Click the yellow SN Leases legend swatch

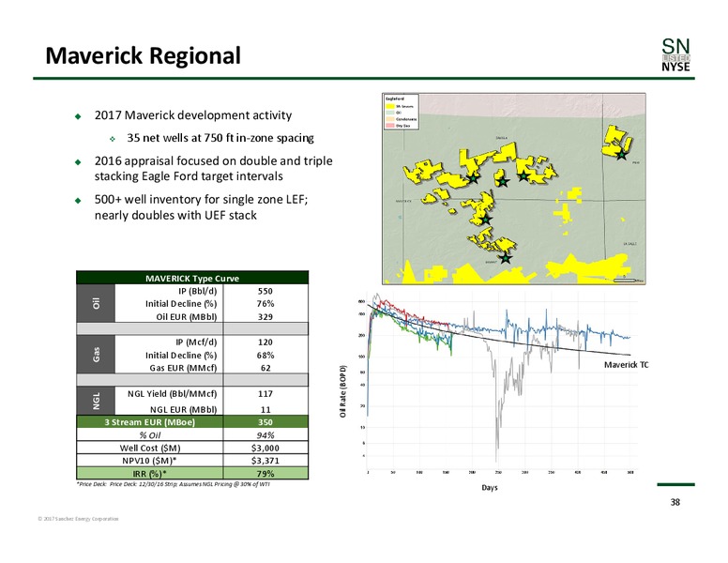(x=390, y=106)
